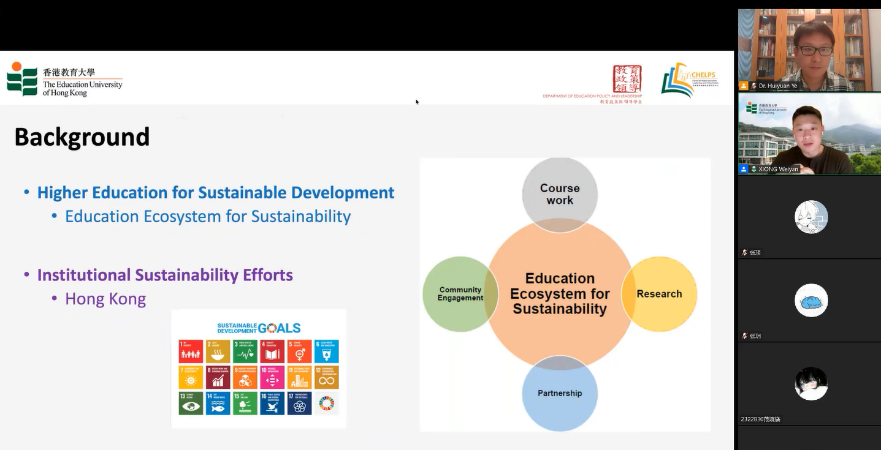Click the Education University of Hong Kong logo
The height and width of the screenshot is (450, 881).
coord(64,79)
